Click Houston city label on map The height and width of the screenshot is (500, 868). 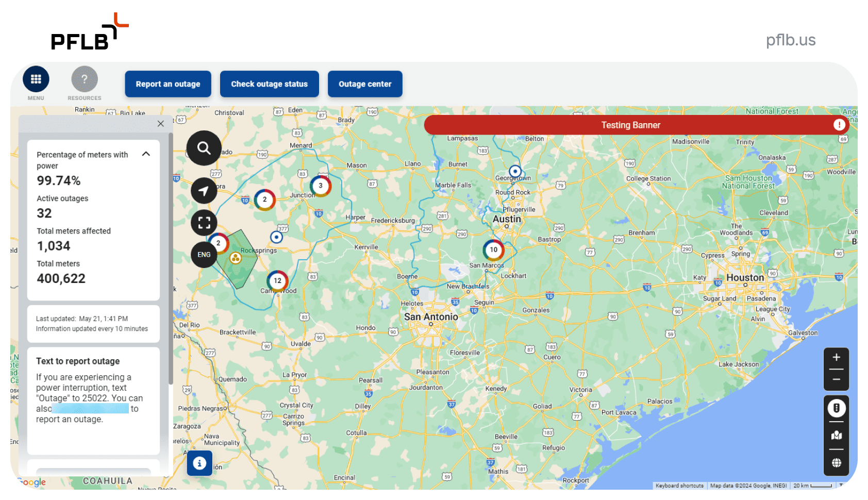(745, 277)
